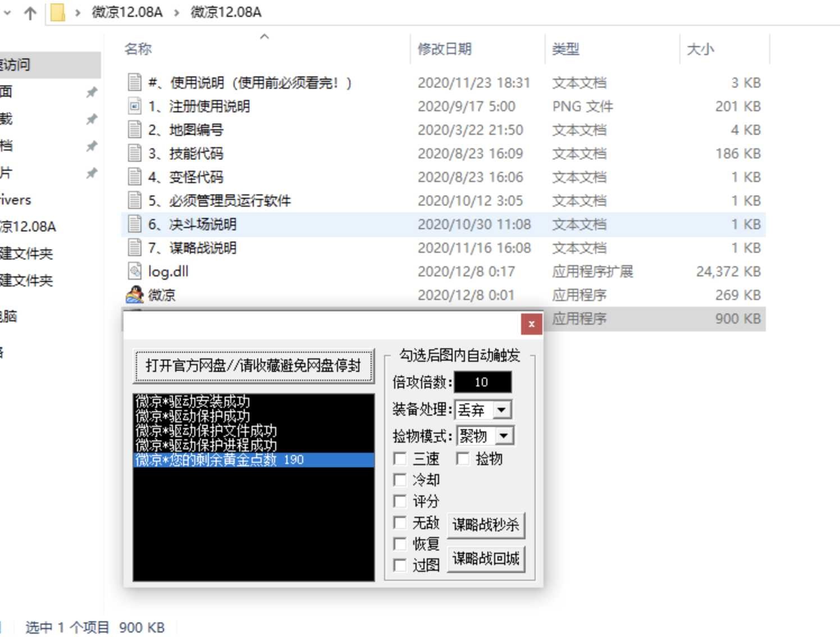Click the 名称 column sort arrow

pos(264,37)
